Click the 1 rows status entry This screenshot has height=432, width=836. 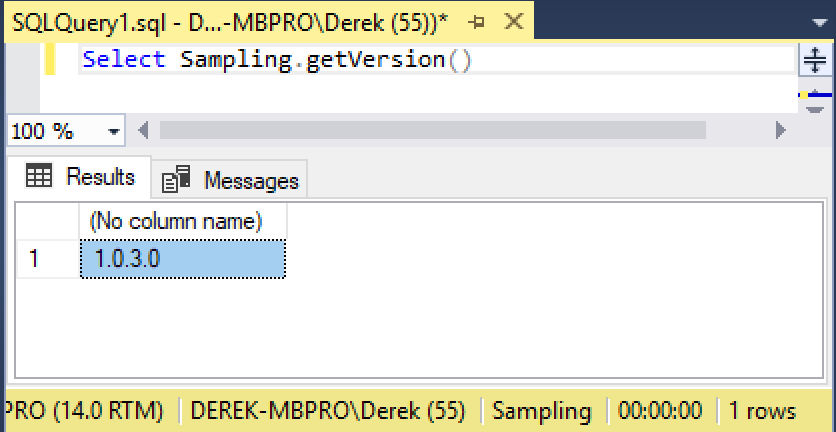click(x=762, y=411)
